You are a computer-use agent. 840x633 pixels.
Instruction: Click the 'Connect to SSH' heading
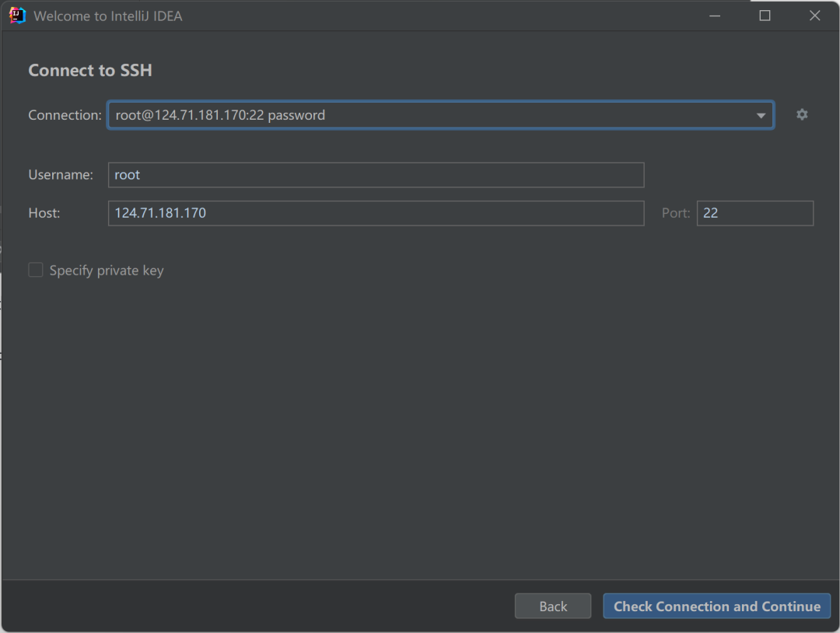pyautogui.click(x=90, y=70)
